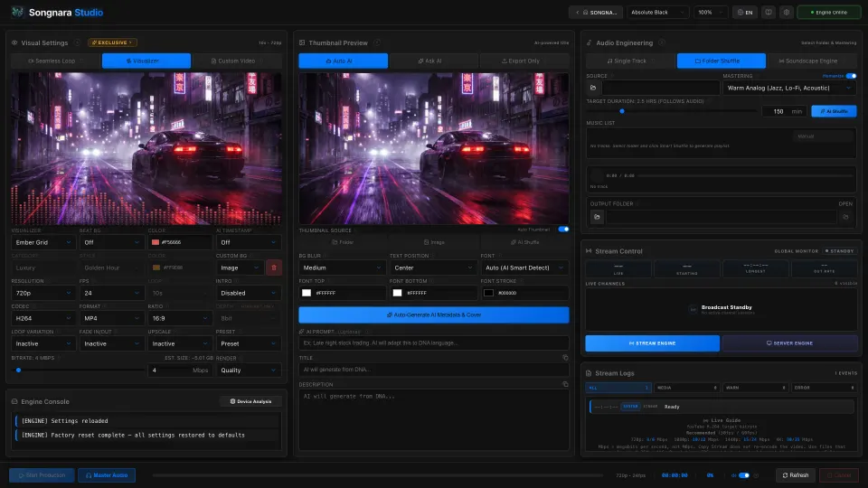Click the Songnara Studio logo icon
The width and height of the screenshot is (868, 488).
(x=17, y=12)
